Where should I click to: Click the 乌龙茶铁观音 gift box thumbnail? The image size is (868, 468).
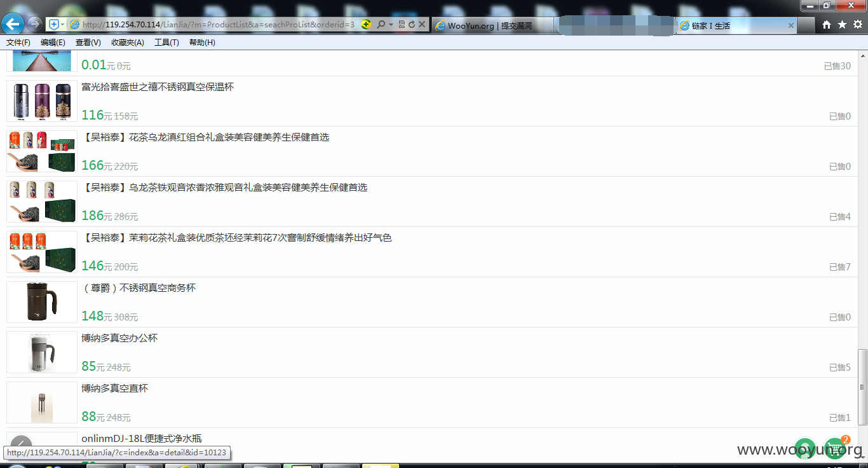42,202
